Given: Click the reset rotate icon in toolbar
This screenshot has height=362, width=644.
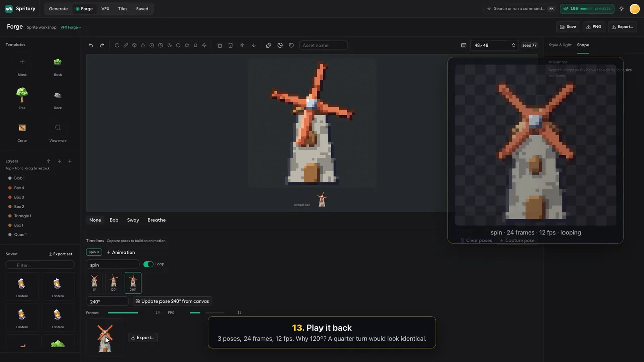Looking at the screenshot, I should pyautogui.click(x=291, y=45).
